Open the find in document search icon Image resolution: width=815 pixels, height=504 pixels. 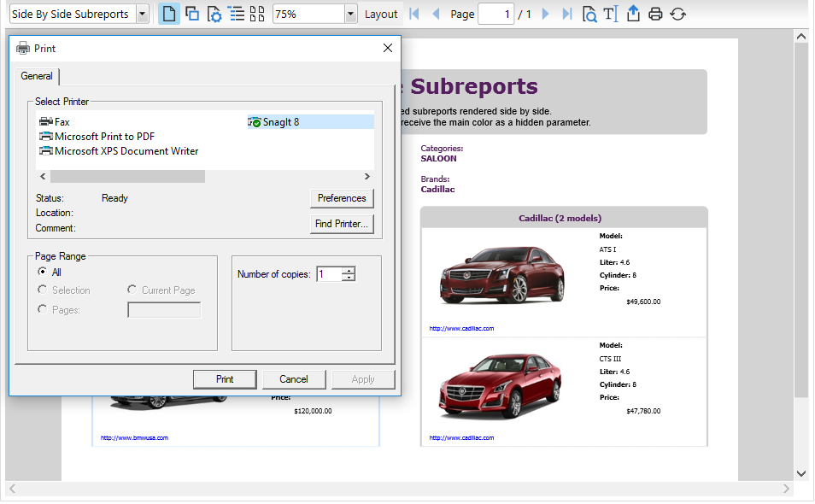[x=589, y=14]
